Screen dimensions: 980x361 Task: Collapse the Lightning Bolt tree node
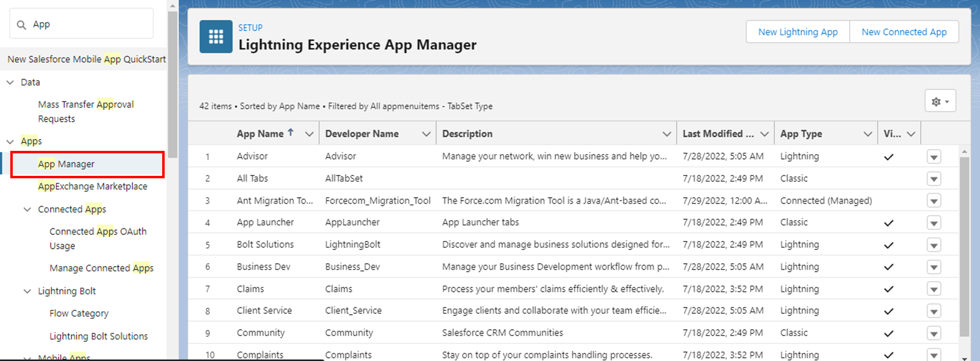(x=27, y=291)
